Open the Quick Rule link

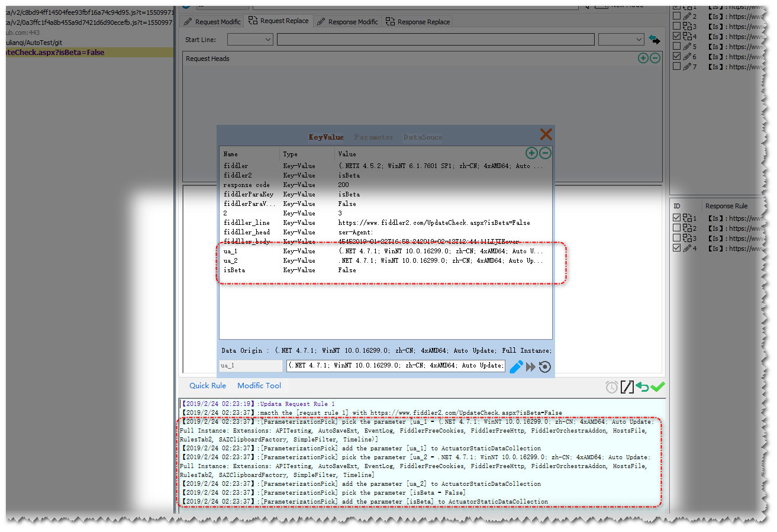pyautogui.click(x=208, y=386)
